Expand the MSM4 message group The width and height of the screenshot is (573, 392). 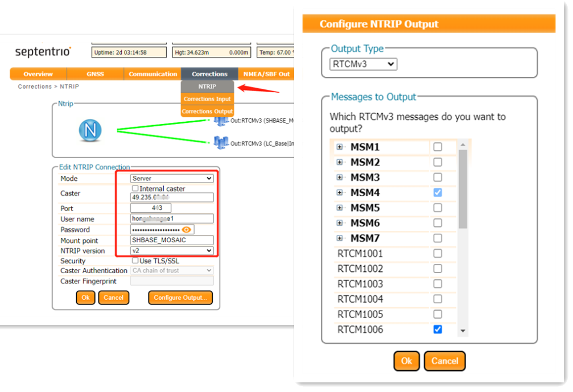(x=340, y=192)
